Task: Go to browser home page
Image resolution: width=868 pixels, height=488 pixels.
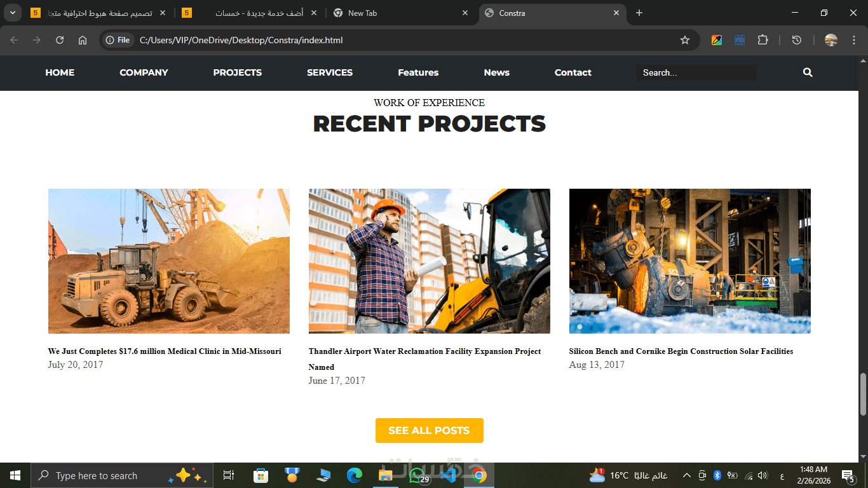Action: [x=83, y=40]
